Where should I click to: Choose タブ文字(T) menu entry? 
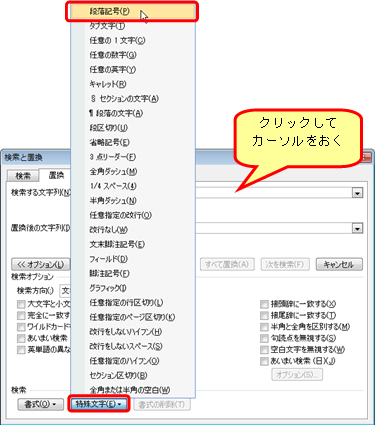(132, 26)
